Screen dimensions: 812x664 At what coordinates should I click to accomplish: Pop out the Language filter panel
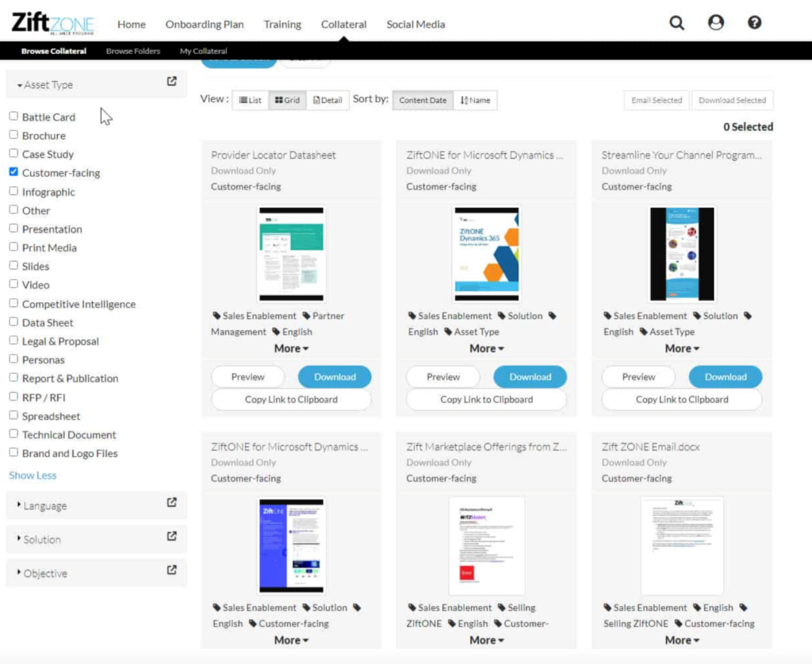click(x=171, y=502)
